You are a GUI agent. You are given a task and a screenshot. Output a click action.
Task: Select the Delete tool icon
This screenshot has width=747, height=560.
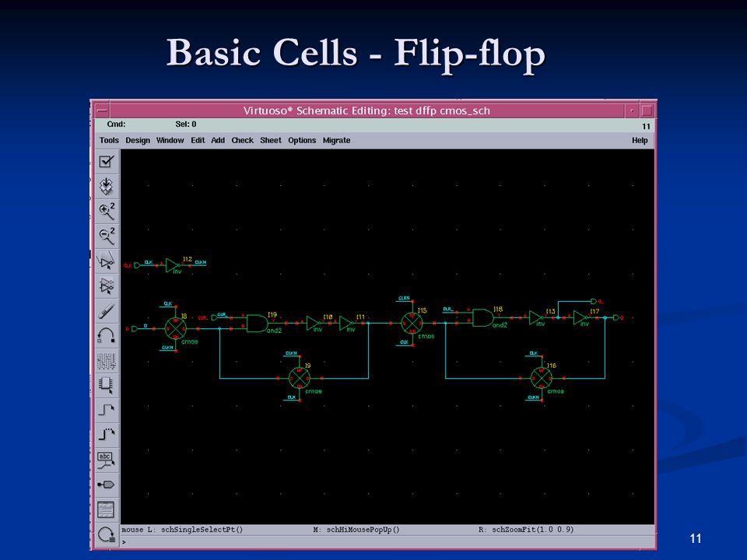coord(107,310)
